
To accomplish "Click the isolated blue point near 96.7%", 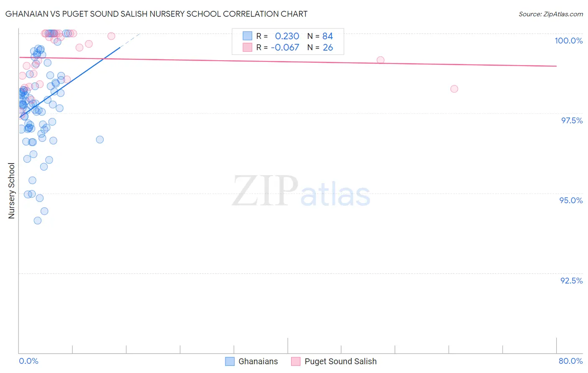I will tap(100, 139).
